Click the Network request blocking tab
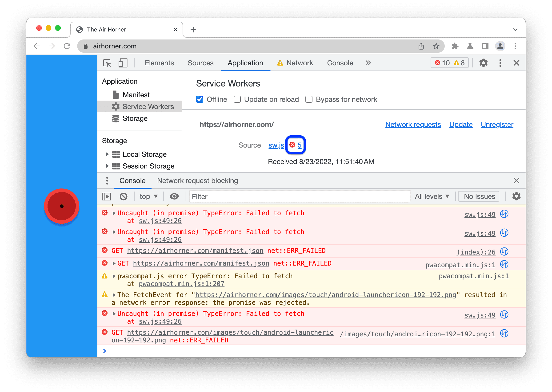Screen dimensions: 552x392 pos(197,181)
